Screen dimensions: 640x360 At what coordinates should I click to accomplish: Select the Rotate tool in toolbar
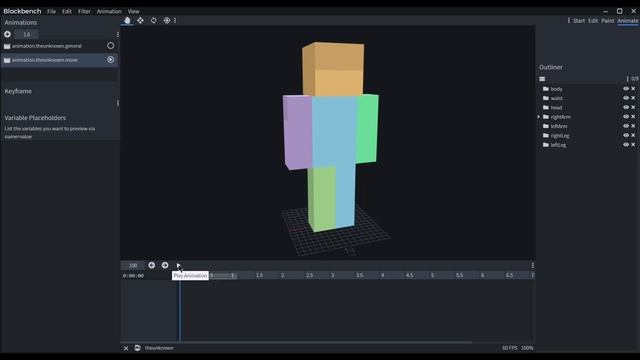[x=153, y=20]
